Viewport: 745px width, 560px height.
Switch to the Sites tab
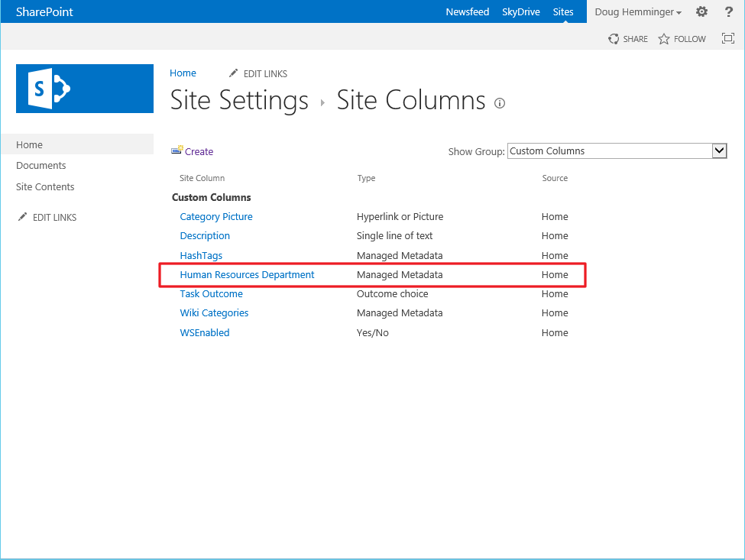click(x=563, y=11)
